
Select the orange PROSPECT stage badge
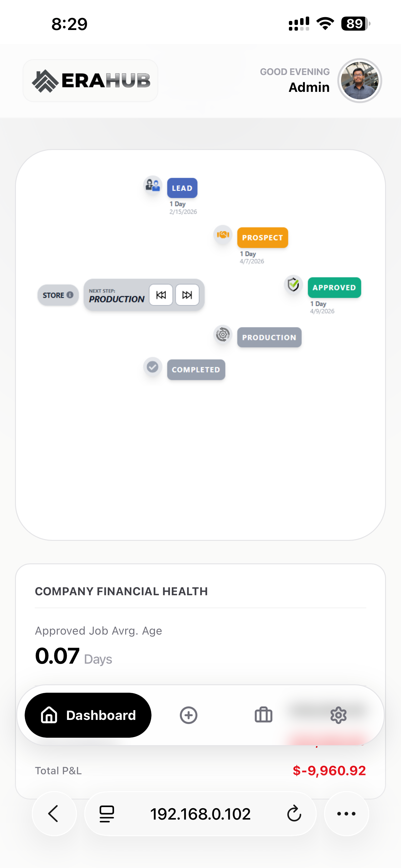tap(262, 237)
